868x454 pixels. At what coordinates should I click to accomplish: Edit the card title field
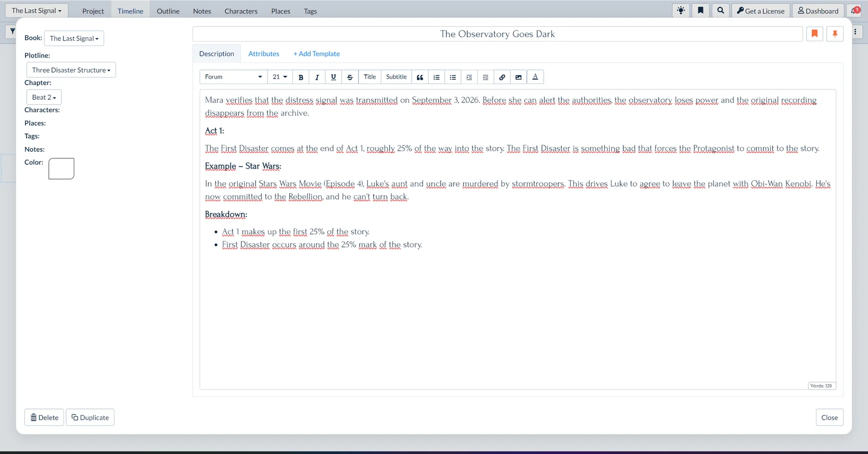pos(497,34)
